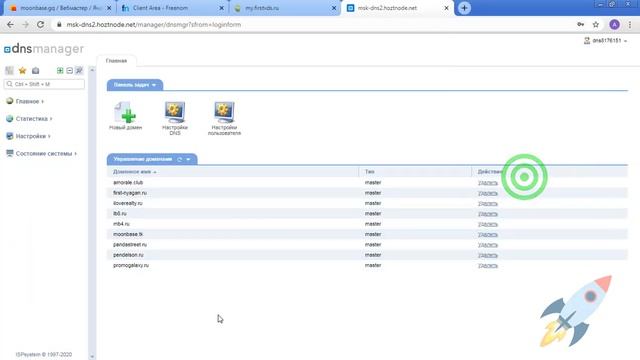This screenshot has width=640, height=360.
Task: Click the menu tree icon left of star
Action: point(9,71)
